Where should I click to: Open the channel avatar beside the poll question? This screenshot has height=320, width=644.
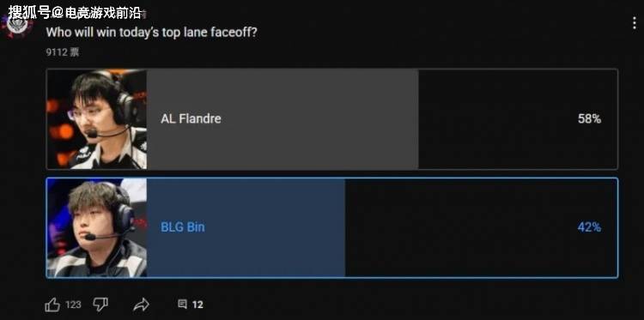(x=18, y=26)
